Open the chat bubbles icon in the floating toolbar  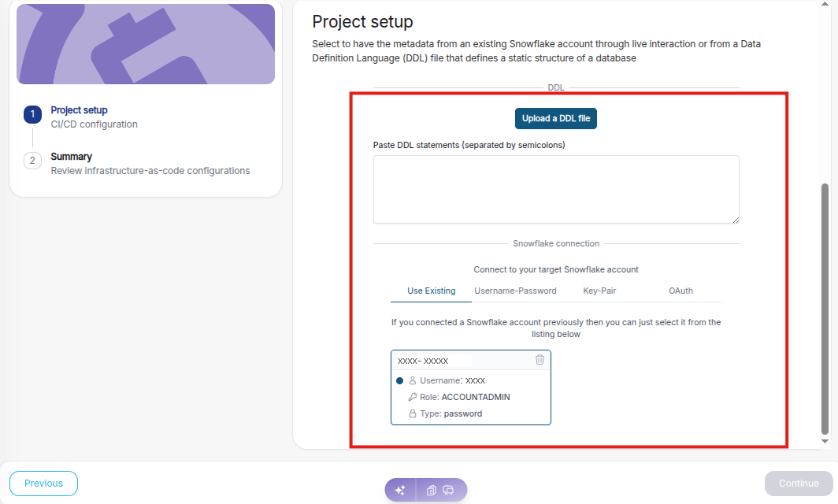(449, 490)
